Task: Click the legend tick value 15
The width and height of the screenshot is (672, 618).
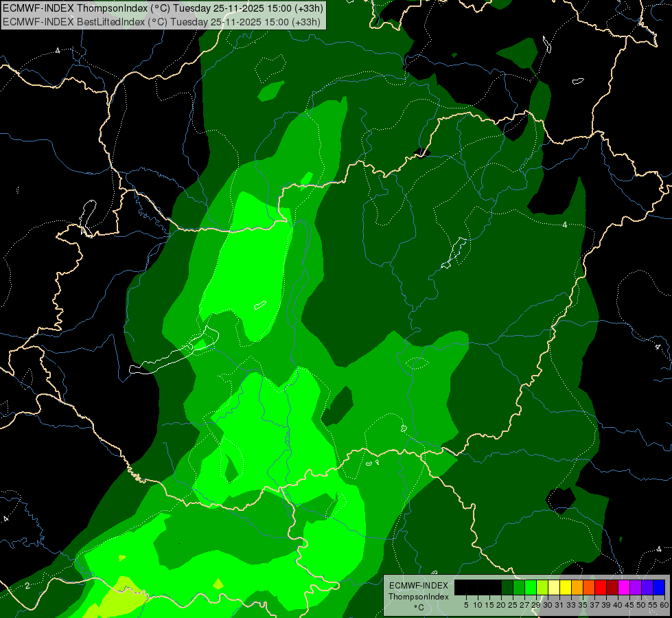Action: pyautogui.click(x=489, y=605)
